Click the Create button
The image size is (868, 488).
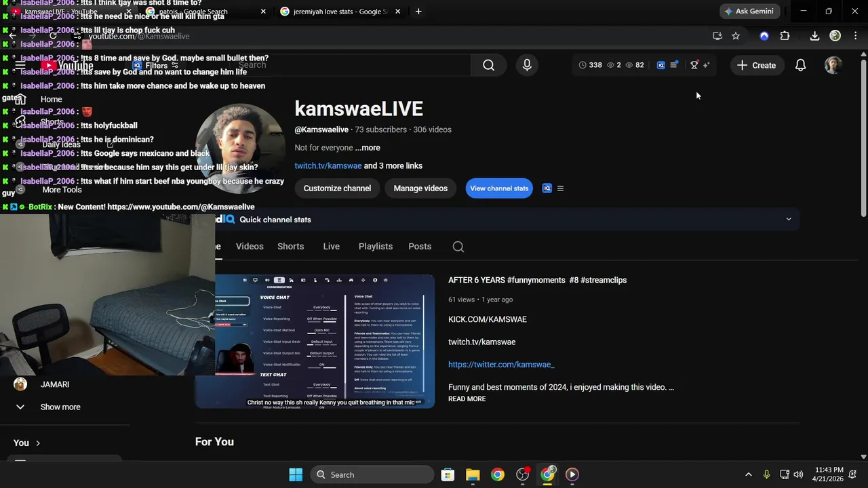click(756, 65)
